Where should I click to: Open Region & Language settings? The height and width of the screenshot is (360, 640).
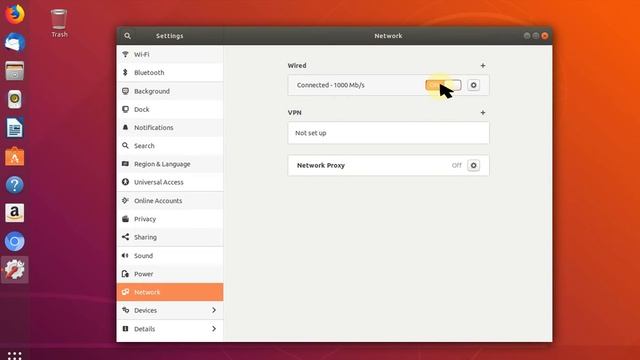click(170, 164)
